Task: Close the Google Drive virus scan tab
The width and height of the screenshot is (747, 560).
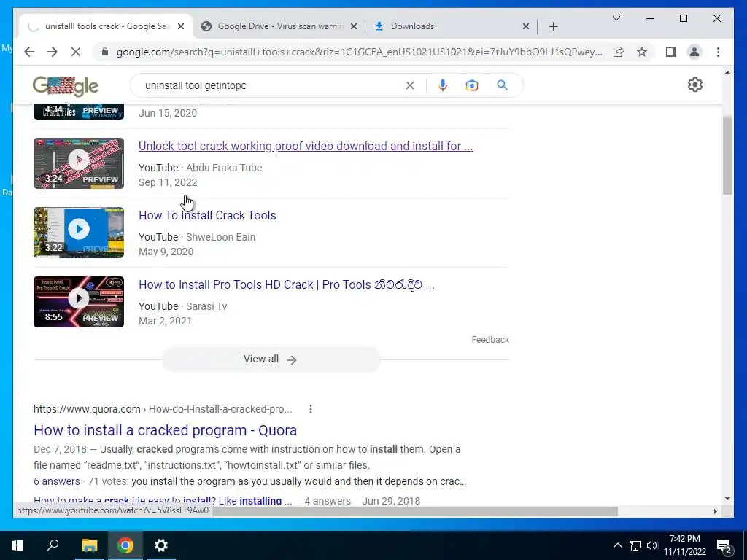Action: [354, 27]
